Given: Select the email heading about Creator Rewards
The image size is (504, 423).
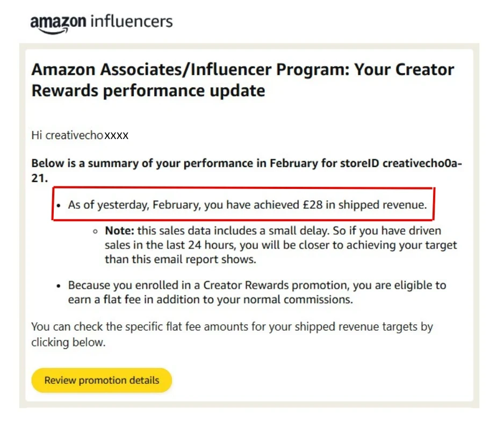Looking at the screenshot, I should [x=242, y=79].
